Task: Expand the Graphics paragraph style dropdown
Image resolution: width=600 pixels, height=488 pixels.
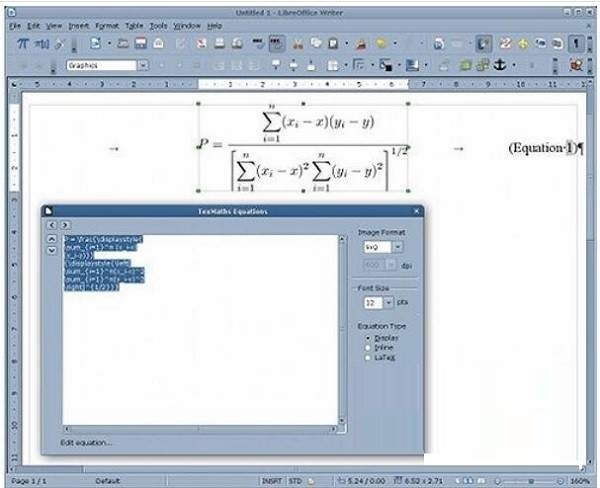Action: pyautogui.click(x=143, y=65)
